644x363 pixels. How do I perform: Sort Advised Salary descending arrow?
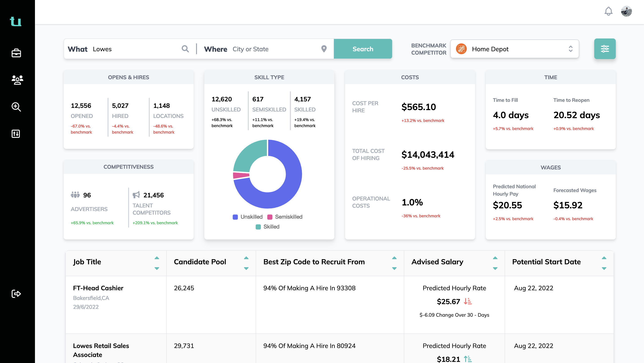495,269
